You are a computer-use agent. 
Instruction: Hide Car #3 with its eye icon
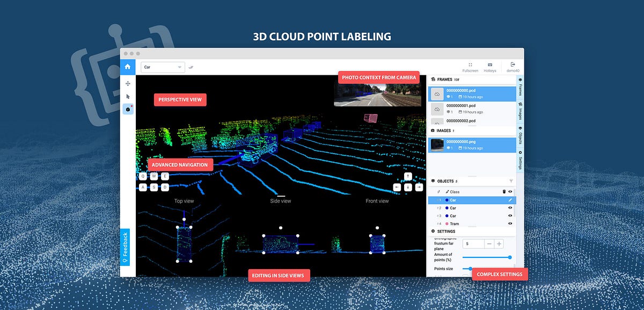coord(509,215)
